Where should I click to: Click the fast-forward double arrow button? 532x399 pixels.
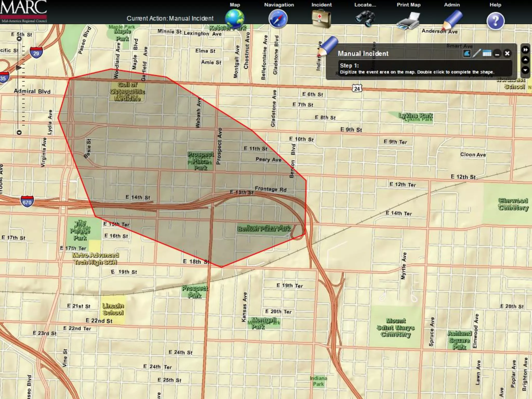pyautogui.click(x=525, y=50)
